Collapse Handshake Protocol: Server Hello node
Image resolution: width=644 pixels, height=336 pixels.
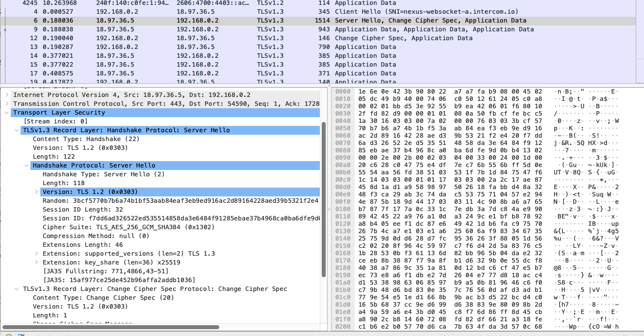26,166
